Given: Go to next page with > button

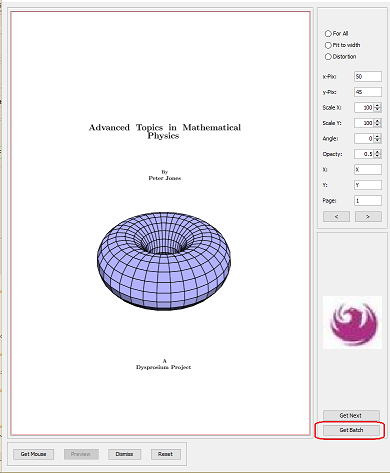Looking at the screenshot, I should tap(368, 217).
